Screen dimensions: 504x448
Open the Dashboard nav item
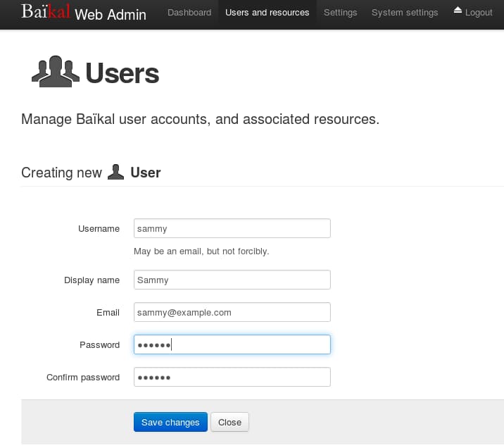[x=189, y=13]
